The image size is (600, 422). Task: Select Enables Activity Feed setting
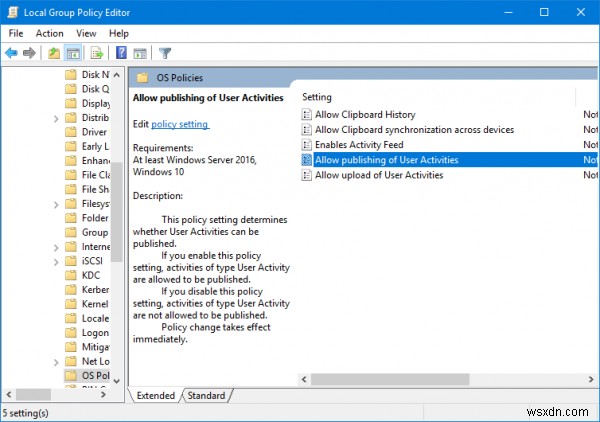[x=359, y=145]
